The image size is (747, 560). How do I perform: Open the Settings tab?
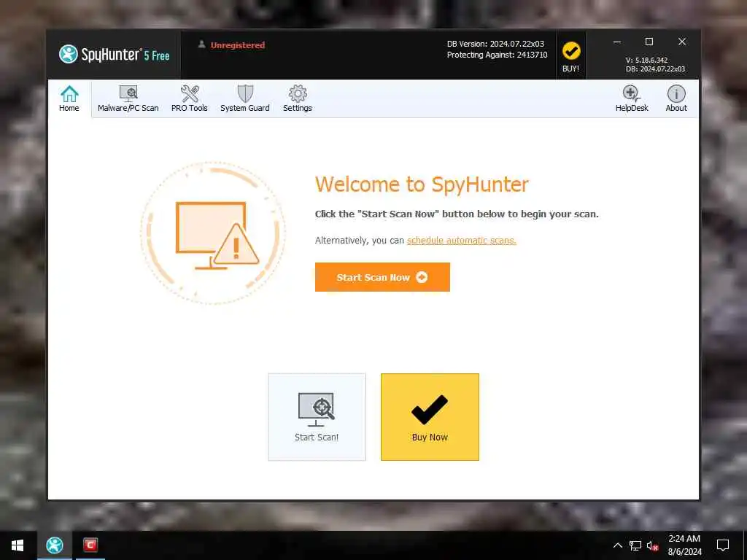[298, 98]
